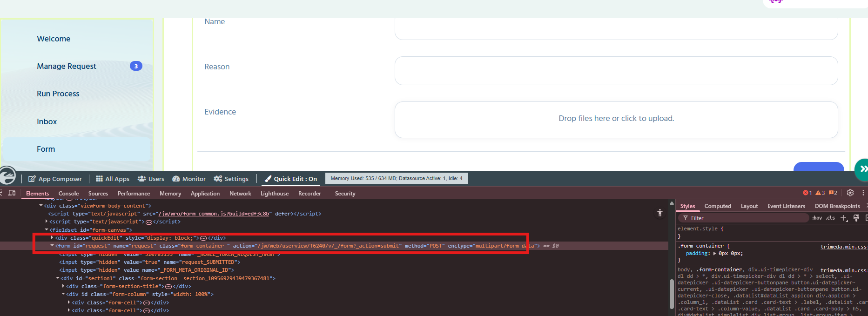Switch to the Lighthouse tab
This screenshot has height=316, width=868.
click(275, 193)
